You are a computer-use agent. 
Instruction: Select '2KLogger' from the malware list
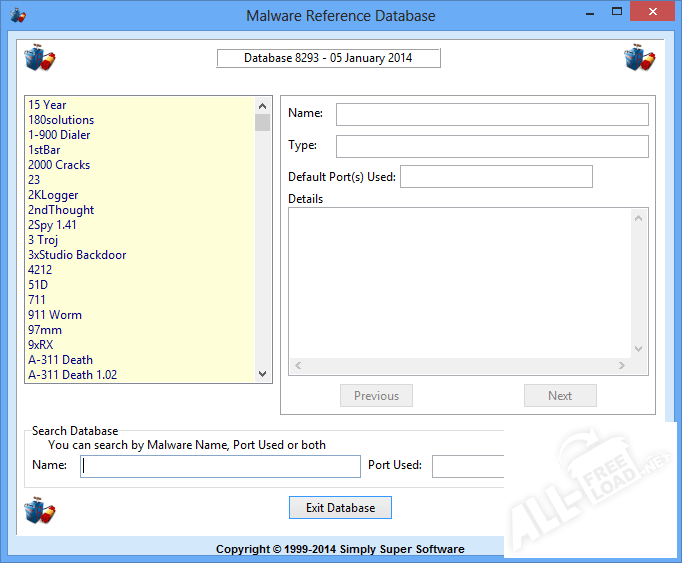point(53,195)
